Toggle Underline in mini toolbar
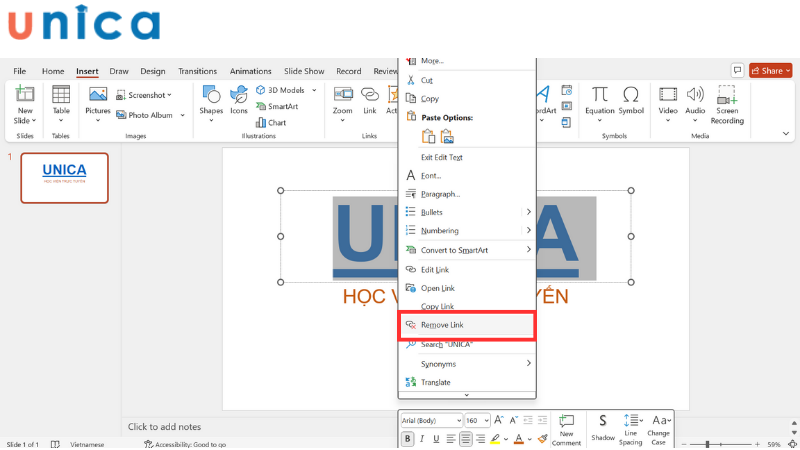The image size is (800, 450). (x=436, y=439)
